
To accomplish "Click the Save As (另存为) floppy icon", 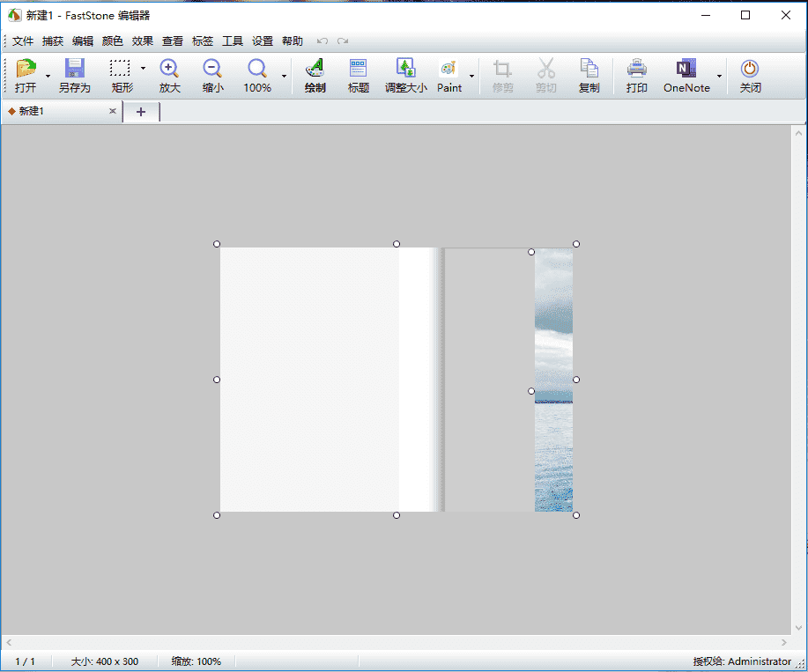I will (x=74, y=70).
